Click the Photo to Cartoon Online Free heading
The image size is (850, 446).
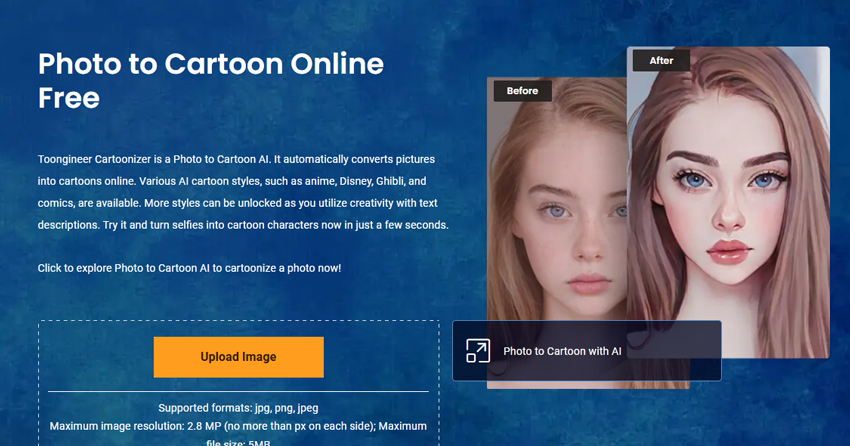coord(211,81)
